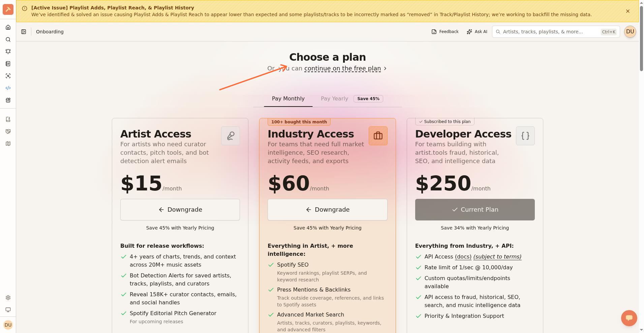Select the Pay Monthly tab
Image resolution: width=644 pixels, height=333 pixels.
pos(288,99)
